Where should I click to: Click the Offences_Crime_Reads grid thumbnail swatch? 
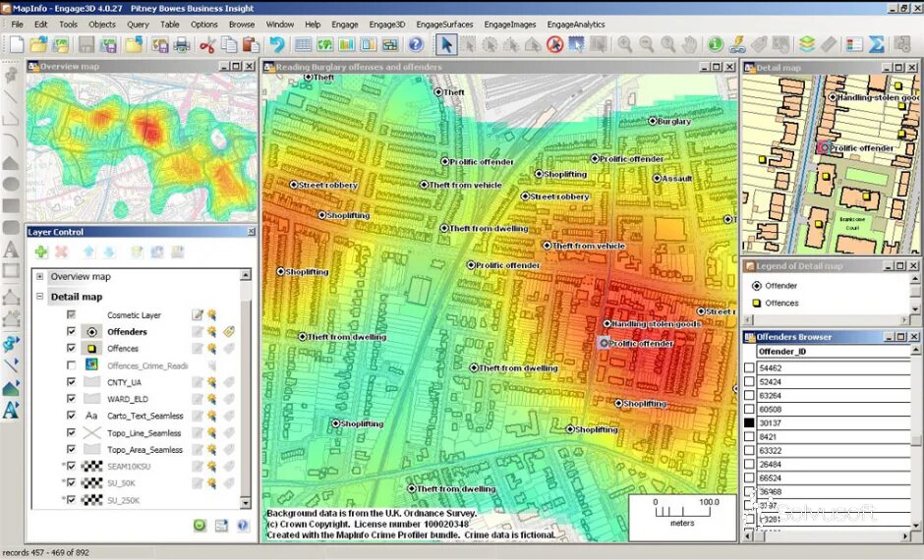(x=92, y=365)
